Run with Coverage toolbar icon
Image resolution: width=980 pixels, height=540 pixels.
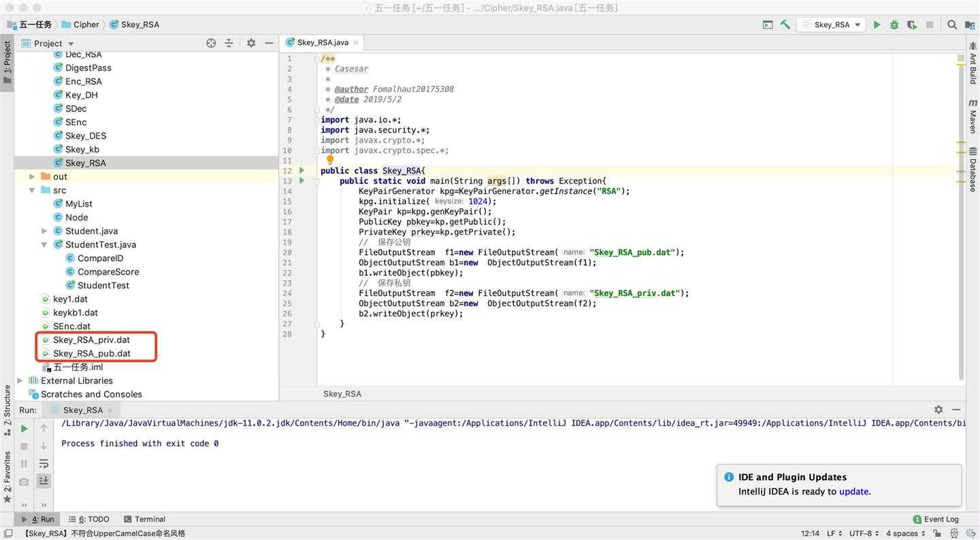(912, 24)
